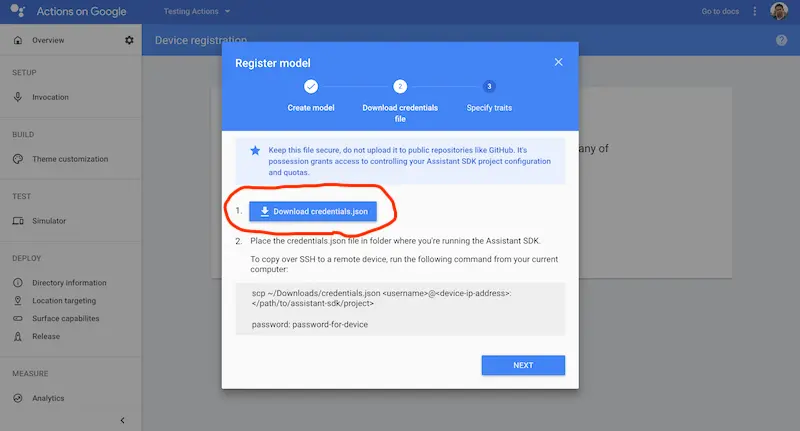Click the Simulator devices icon

click(x=18, y=221)
